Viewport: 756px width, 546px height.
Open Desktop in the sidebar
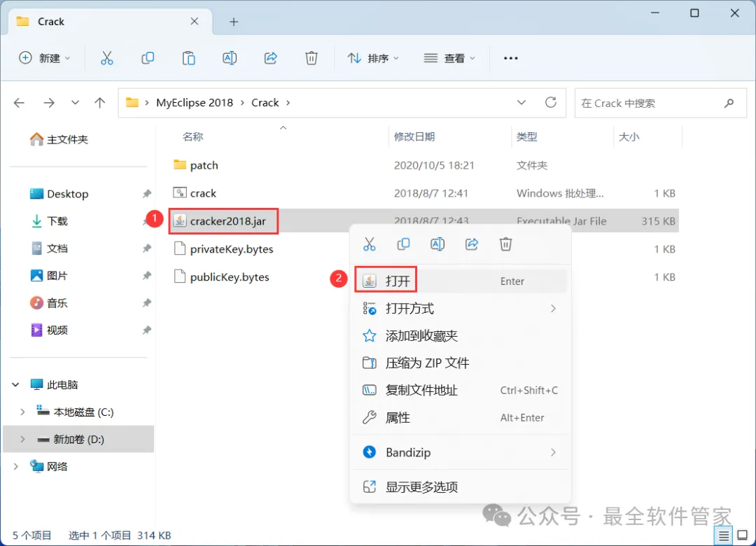(x=59, y=194)
